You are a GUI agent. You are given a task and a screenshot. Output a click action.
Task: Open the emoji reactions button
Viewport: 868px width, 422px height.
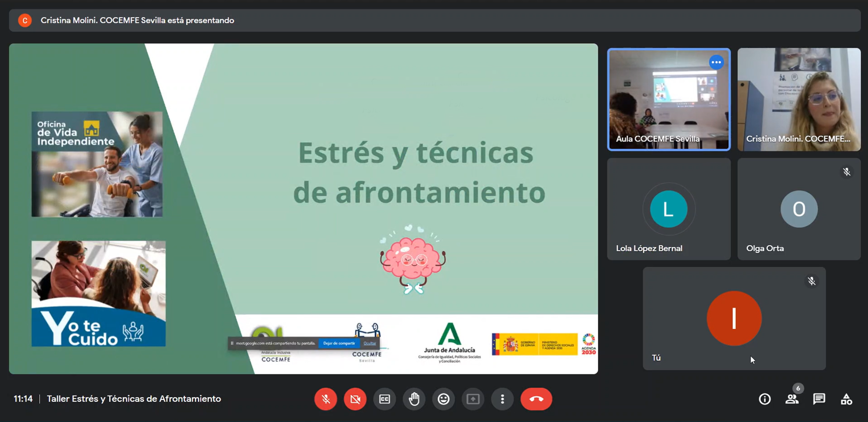(443, 399)
